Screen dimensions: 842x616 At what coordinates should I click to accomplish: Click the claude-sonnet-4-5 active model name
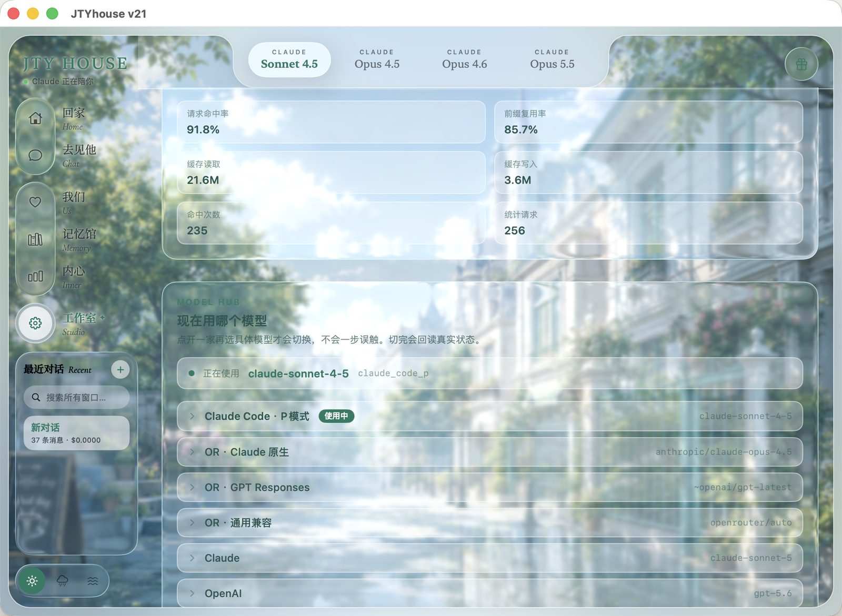298,373
